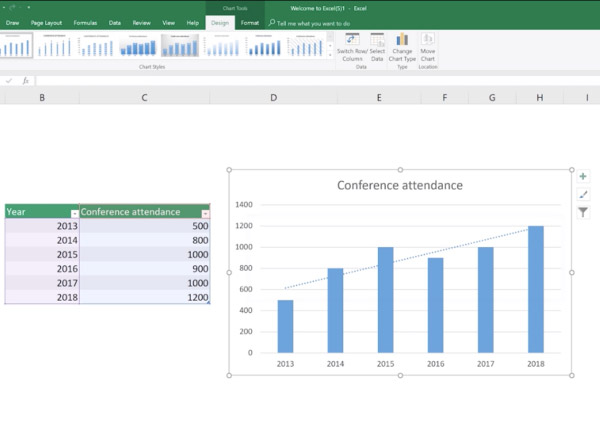Expand the Chart Styles gallery
Screen dimensions: 600x428
[x=330, y=57]
